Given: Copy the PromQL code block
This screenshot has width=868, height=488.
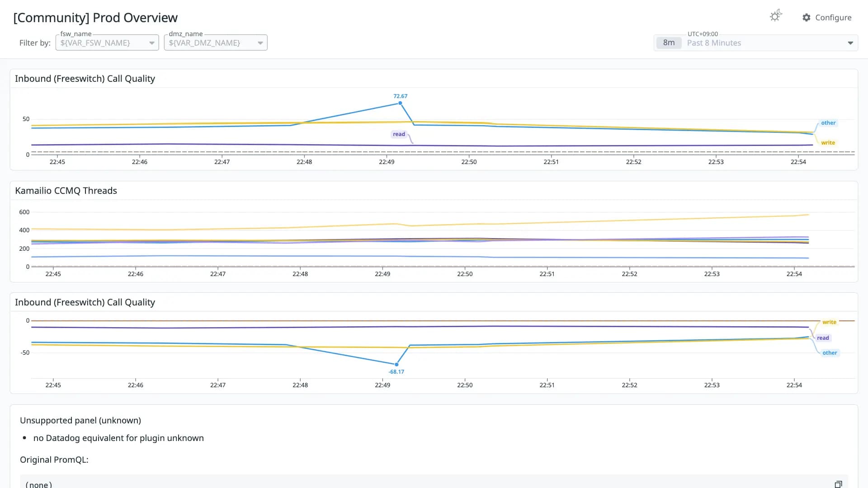Looking at the screenshot, I should (x=838, y=484).
